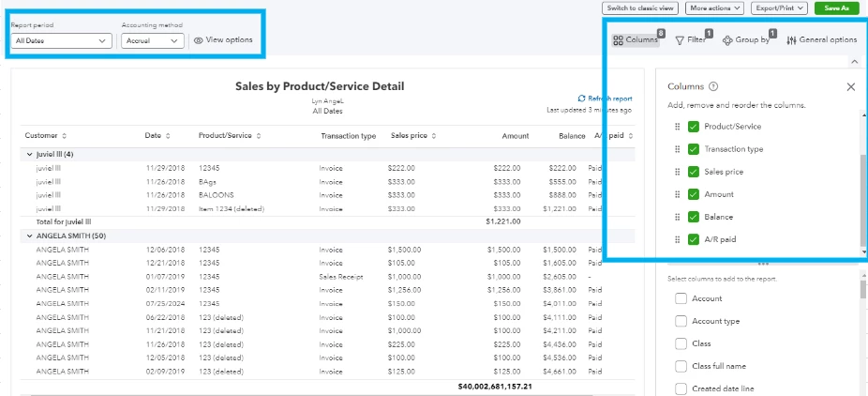
Task: Uncheck the A/R paid column checkbox
Action: (x=693, y=240)
